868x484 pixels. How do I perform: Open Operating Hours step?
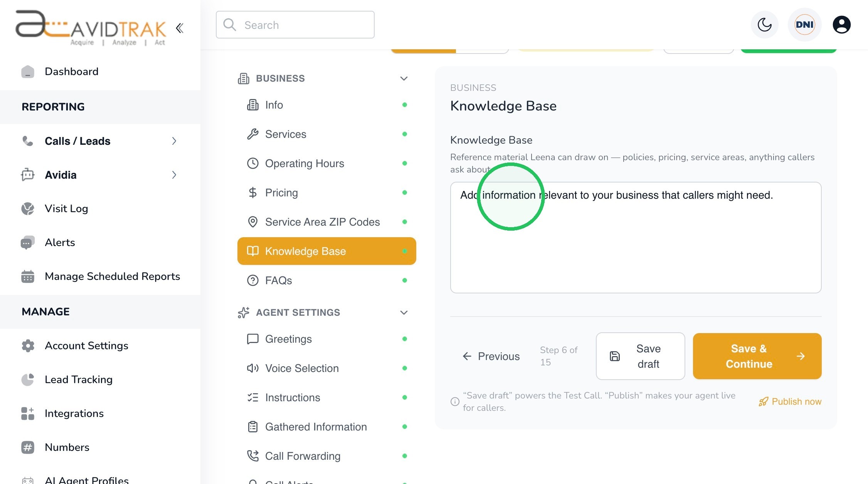click(x=327, y=163)
